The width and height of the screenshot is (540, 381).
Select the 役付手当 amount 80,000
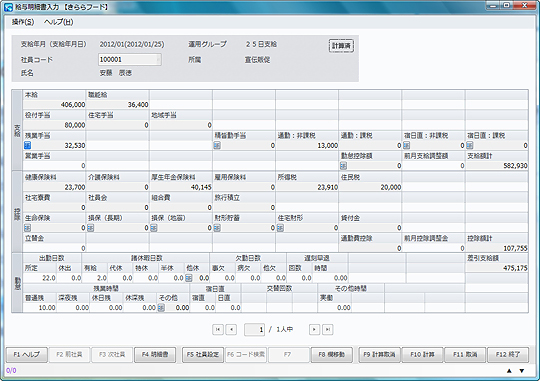[x=54, y=125]
